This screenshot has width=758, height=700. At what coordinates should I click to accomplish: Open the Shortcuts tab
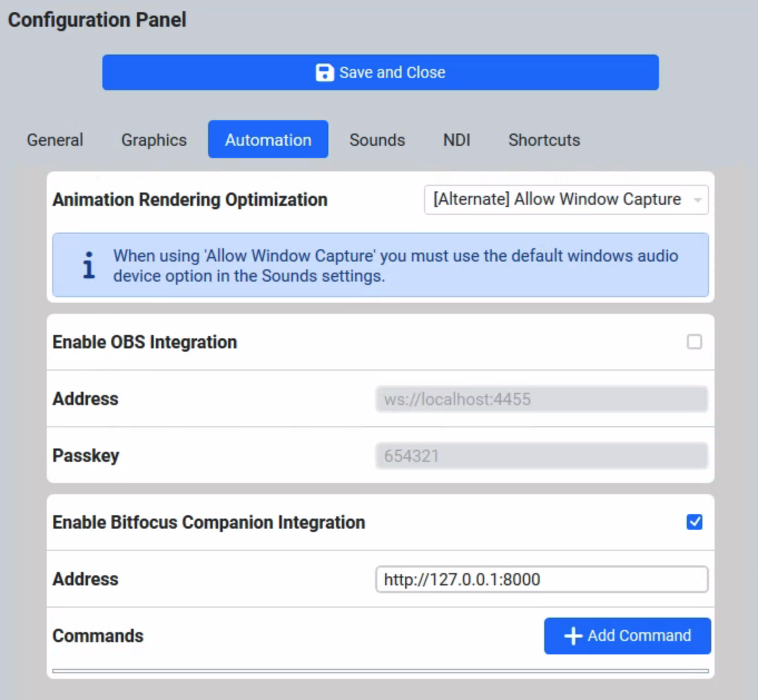pos(544,140)
